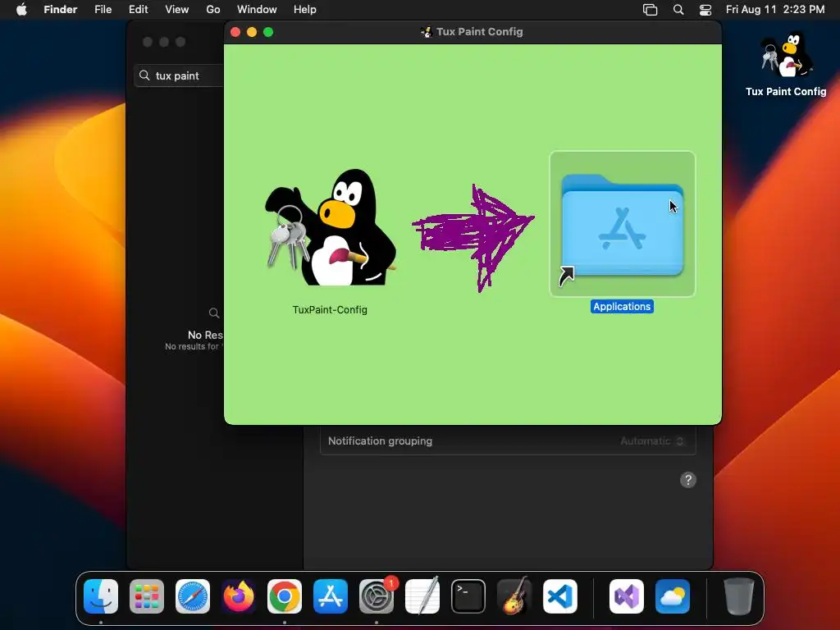
Task: Open App Store from the Dock
Action: [x=331, y=596]
